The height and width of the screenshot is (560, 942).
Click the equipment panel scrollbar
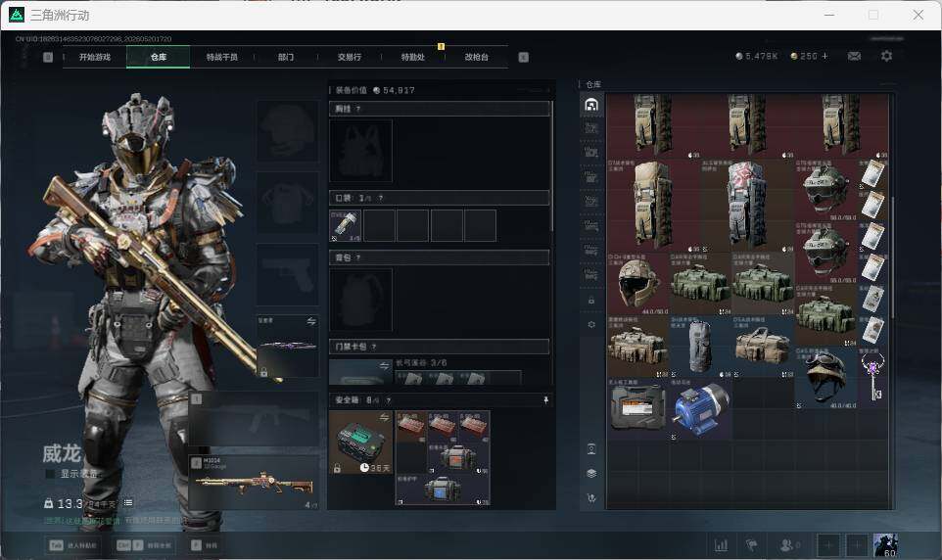(x=552, y=165)
